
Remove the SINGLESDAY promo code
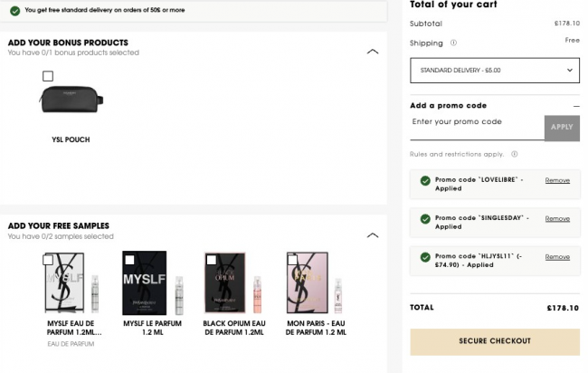tap(557, 218)
